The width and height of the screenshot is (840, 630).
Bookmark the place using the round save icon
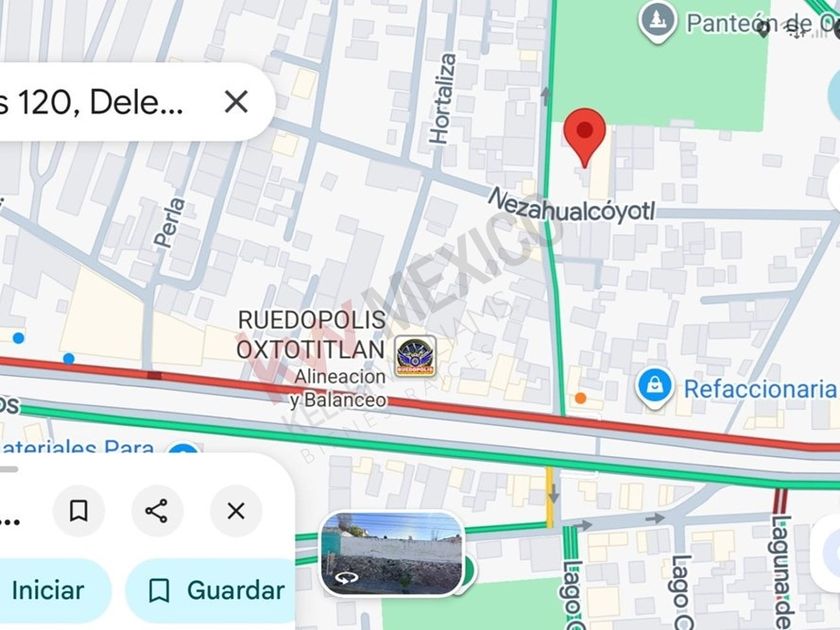click(79, 511)
